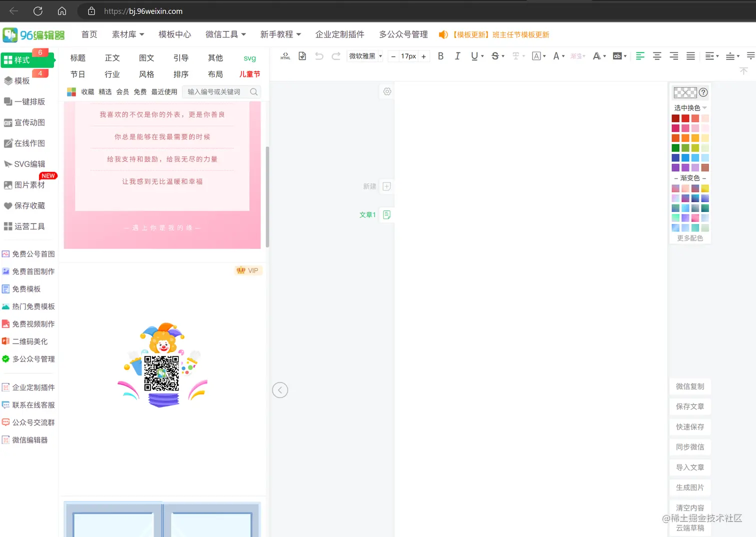Click the redo arrow in toolbar
Screen dimensions: 756x537
tap(336, 56)
